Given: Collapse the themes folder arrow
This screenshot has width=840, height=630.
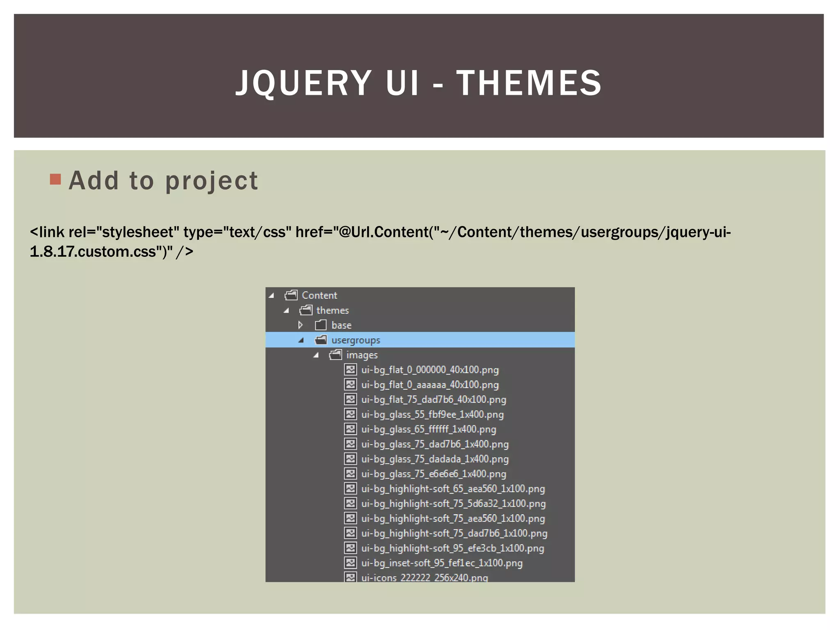Looking at the screenshot, I should (286, 310).
